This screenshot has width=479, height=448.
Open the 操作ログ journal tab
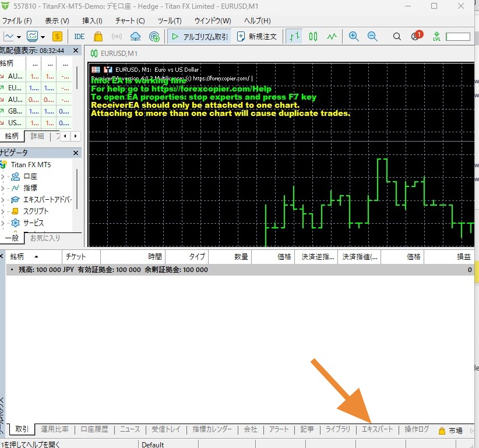417,429
